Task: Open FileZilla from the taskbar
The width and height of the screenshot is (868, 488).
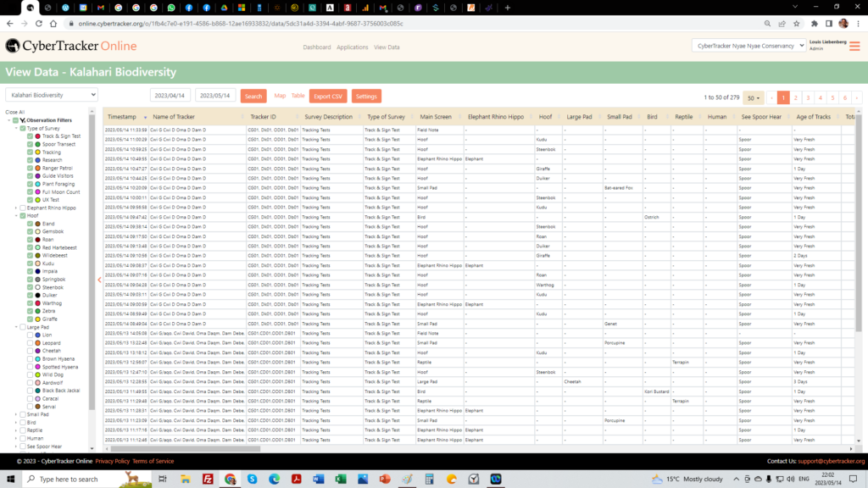Action: click(x=209, y=480)
